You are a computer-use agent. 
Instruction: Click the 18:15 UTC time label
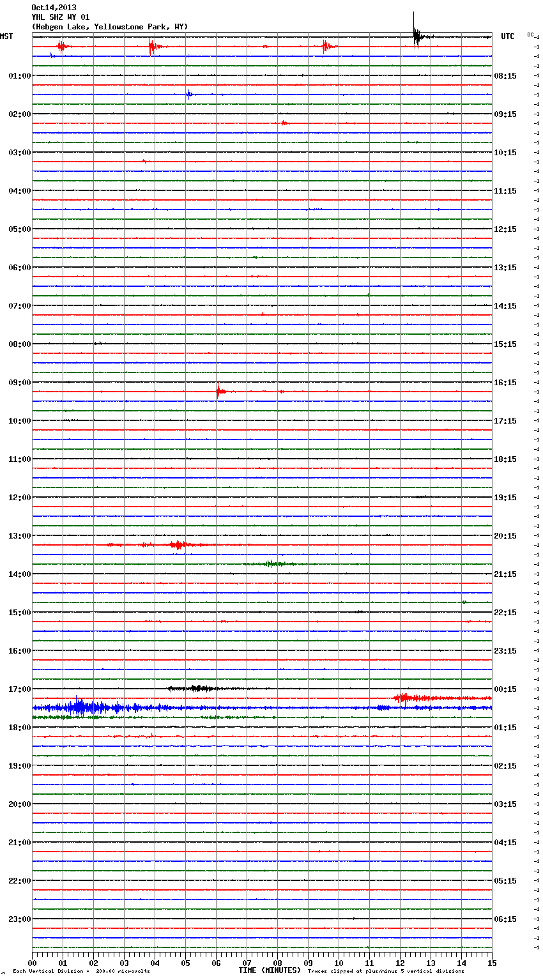point(505,459)
